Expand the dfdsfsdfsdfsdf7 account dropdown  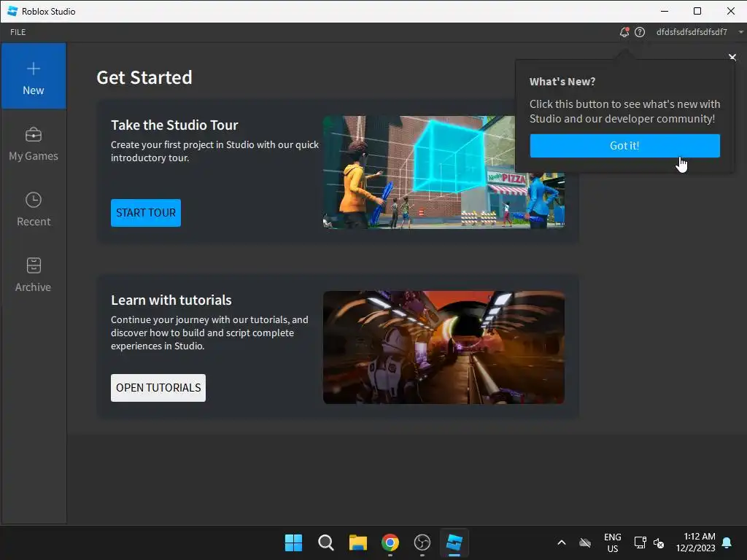pos(699,32)
